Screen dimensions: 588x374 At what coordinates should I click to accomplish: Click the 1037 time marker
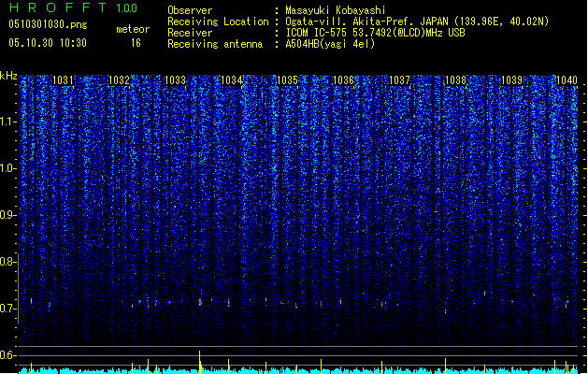click(400, 80)
